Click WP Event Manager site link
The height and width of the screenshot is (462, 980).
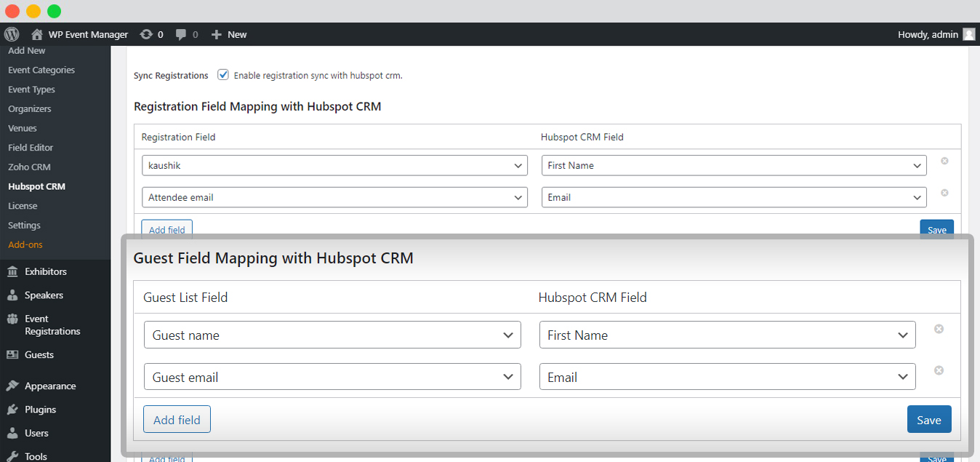[x=88, y=34]
